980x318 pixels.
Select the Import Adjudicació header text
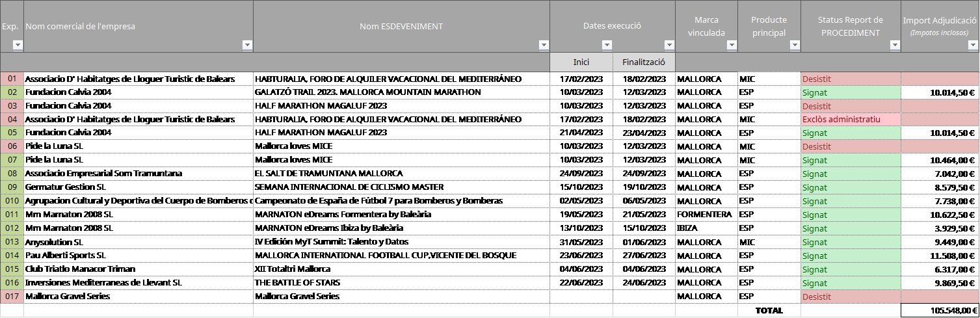coord(940,21)
